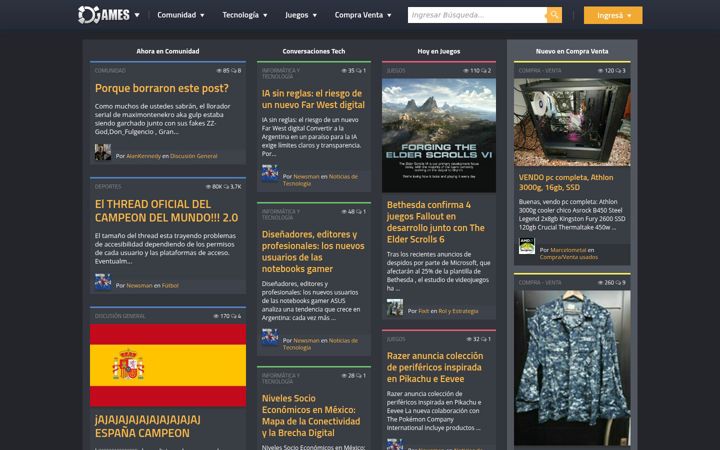This screenshot has height=450, width=720.
Task: Click the Fixit author link
Action: pos(423,311)
